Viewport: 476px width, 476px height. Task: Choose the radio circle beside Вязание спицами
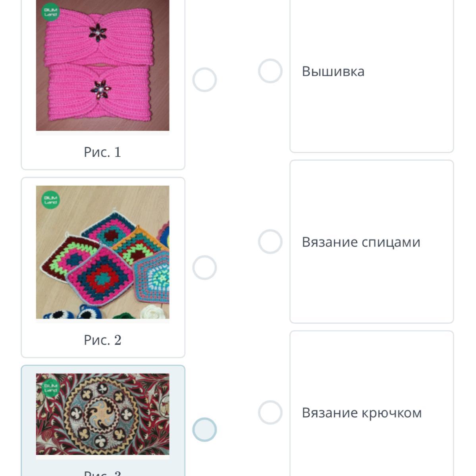270,242
